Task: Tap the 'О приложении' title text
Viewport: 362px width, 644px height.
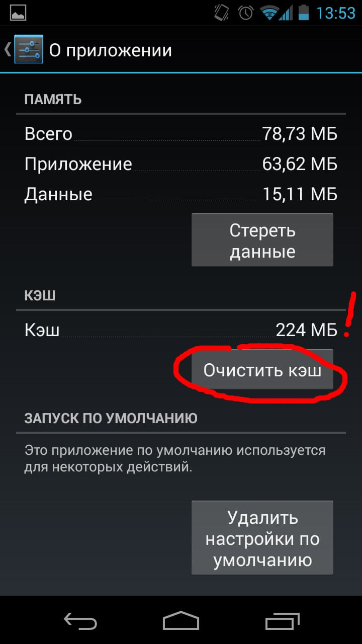Action: [x=111, y=50]
